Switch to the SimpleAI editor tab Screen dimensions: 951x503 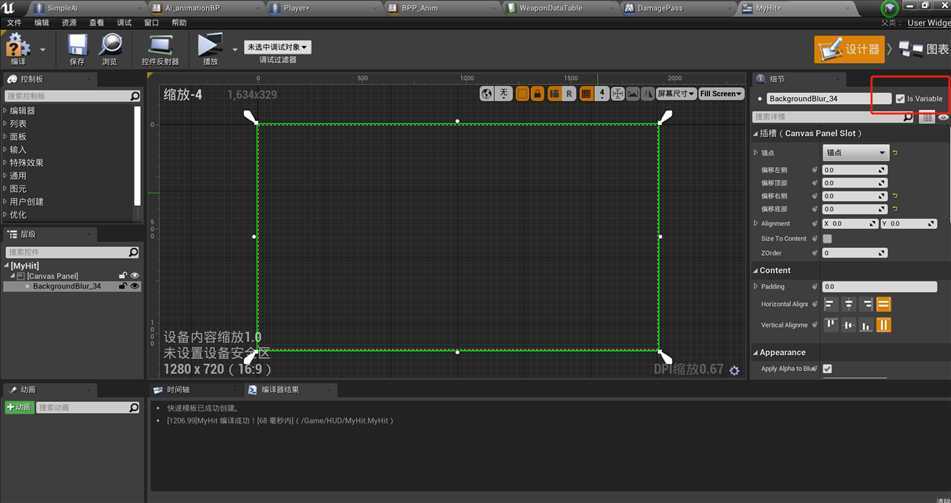coord(86,8)
